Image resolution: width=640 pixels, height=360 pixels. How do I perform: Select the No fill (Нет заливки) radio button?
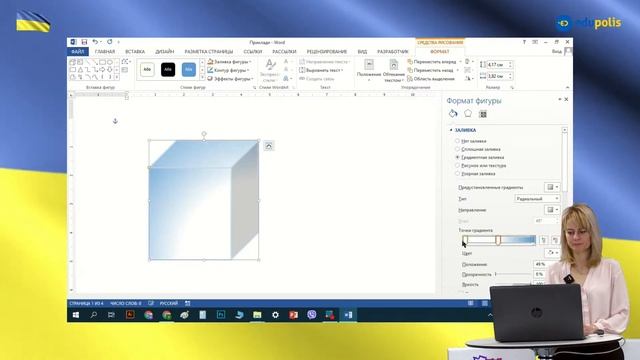pyautogui.click(x=458, y=141)
